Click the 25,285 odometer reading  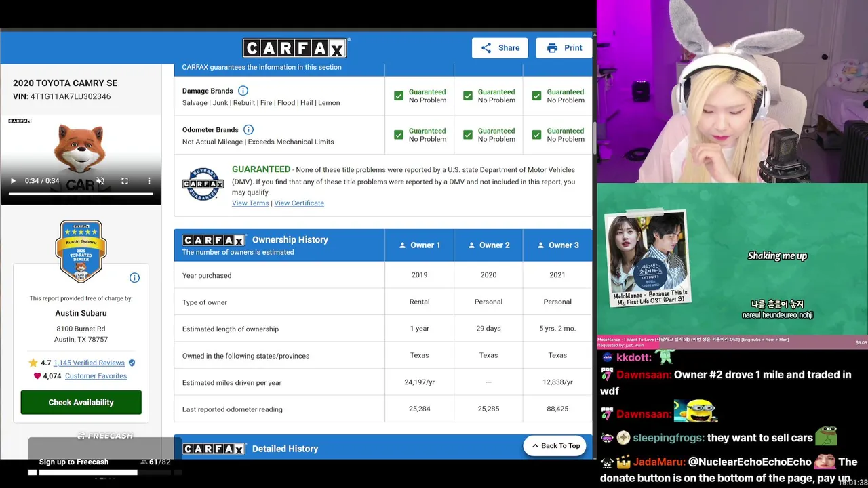[x=488, y=409]
